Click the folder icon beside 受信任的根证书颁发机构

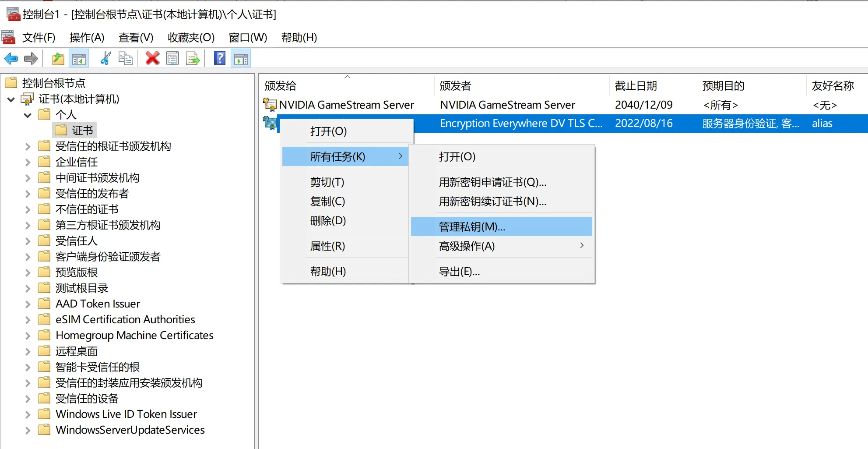[x=44, y=146]
